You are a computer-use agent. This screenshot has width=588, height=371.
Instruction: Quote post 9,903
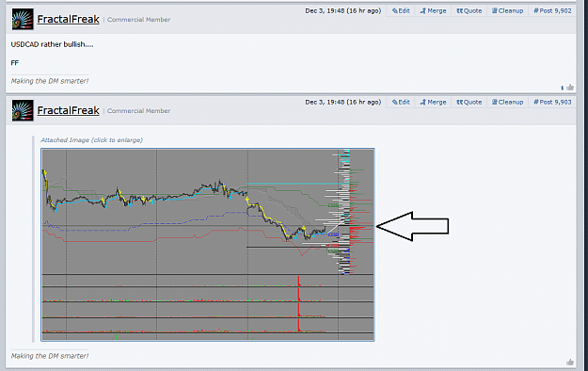[x=469, y=102]
